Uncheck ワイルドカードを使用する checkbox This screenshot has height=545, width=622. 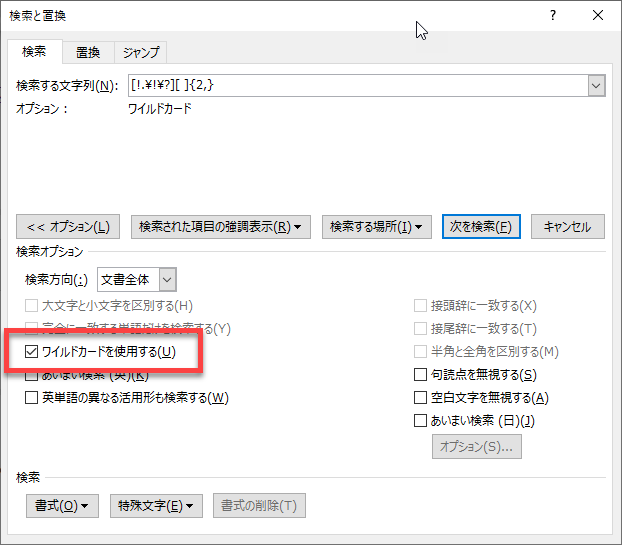pyautogui.click(x=32, y=352)
